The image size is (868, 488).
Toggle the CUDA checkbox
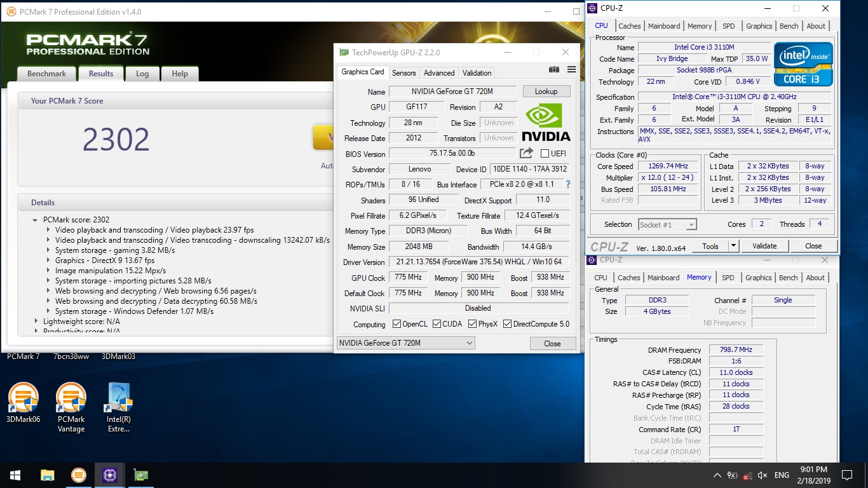[x=437, y=323]
